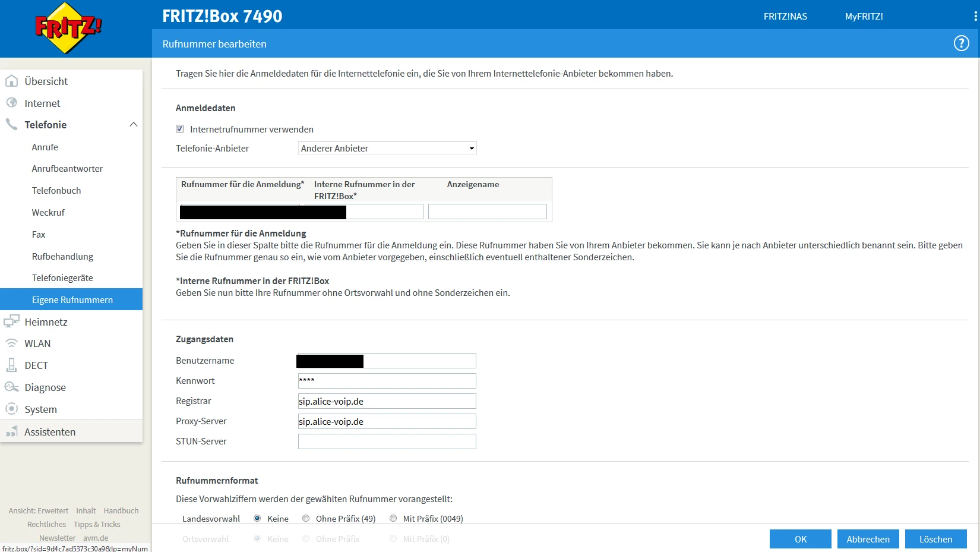Image resolution: width=980 pixels, height=552 pixels.
Task: Toggle Internetrufnummer verwenden checkbox
Action: pyautogui.click(x=179, y=129)
